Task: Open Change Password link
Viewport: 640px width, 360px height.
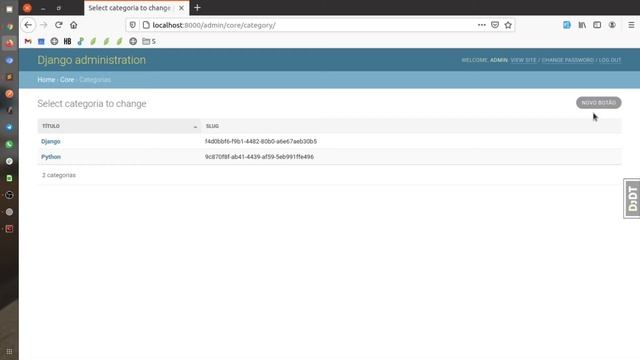Action: coord(567,60)
